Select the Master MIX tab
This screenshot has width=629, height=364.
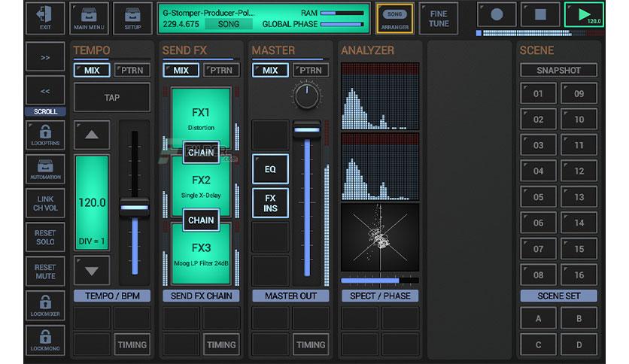(x=270, y=70)
